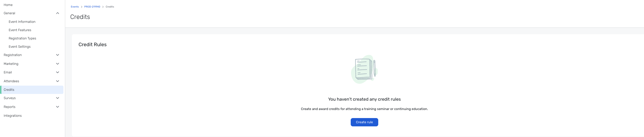644x137 pixels.
Task: Open the PROD-211940 breadcrumb link
Action: pos(92,7)
